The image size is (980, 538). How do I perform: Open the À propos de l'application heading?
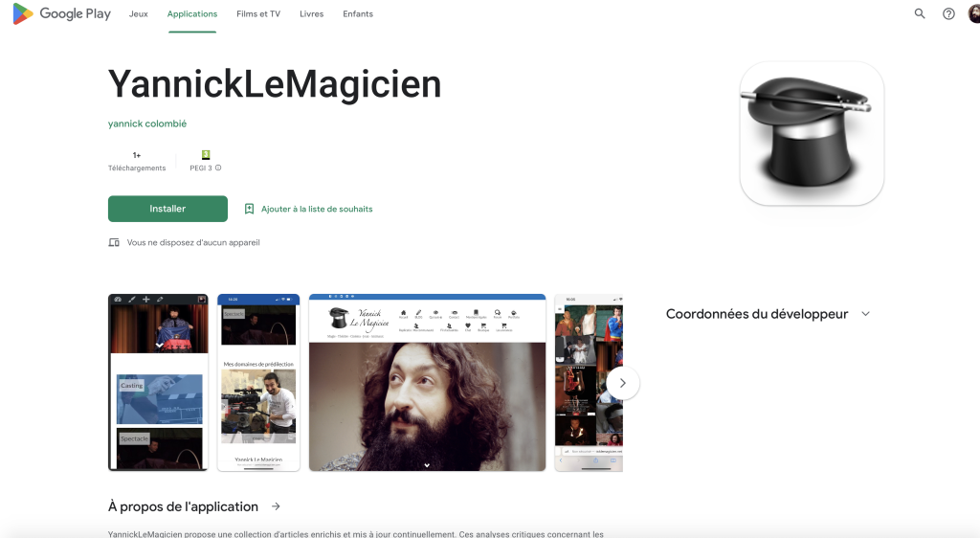pos(183,506)
